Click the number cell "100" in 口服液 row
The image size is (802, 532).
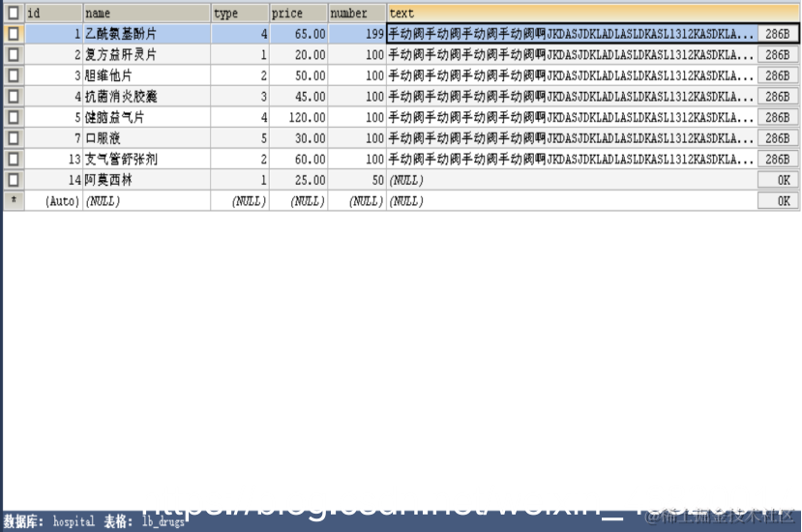357,138
